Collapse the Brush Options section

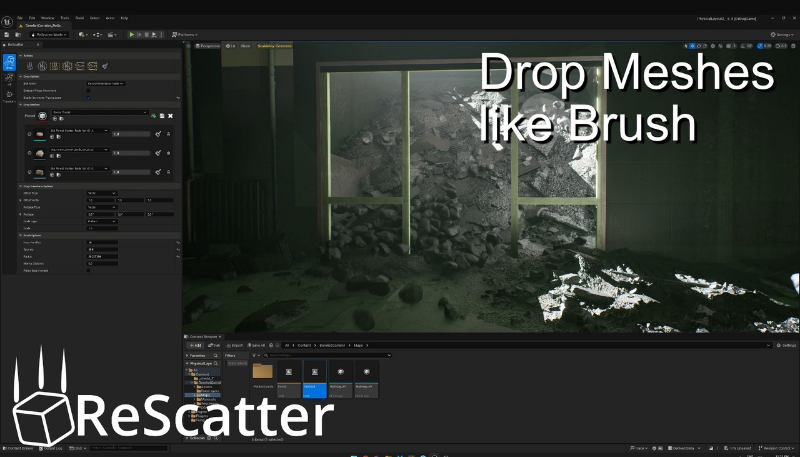pyautogui.click(x=21, y=235)
